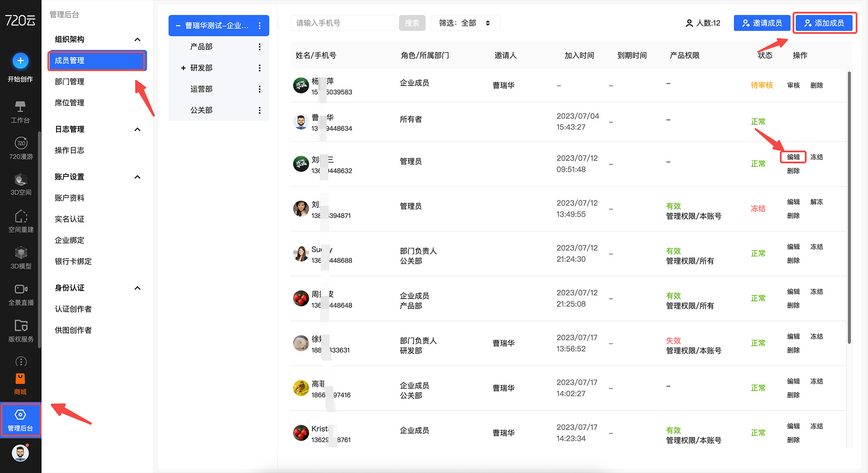Open the 筛选 全部 filter dropdown

[465, 23]
